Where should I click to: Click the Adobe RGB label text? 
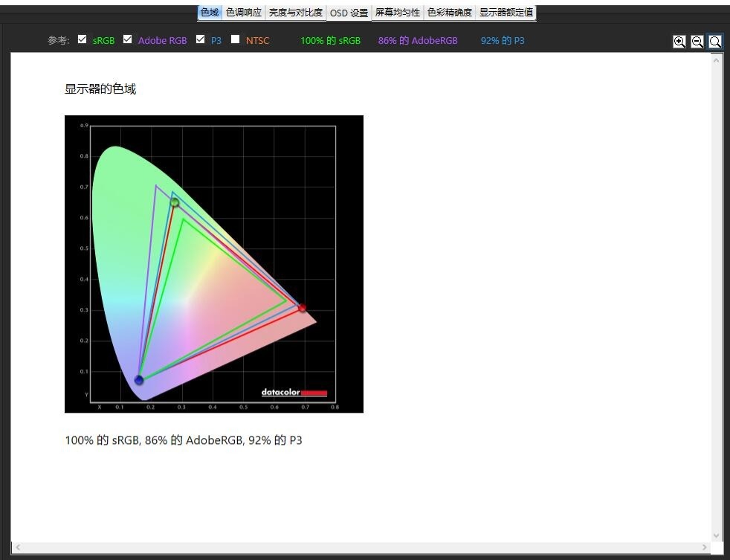163,41
